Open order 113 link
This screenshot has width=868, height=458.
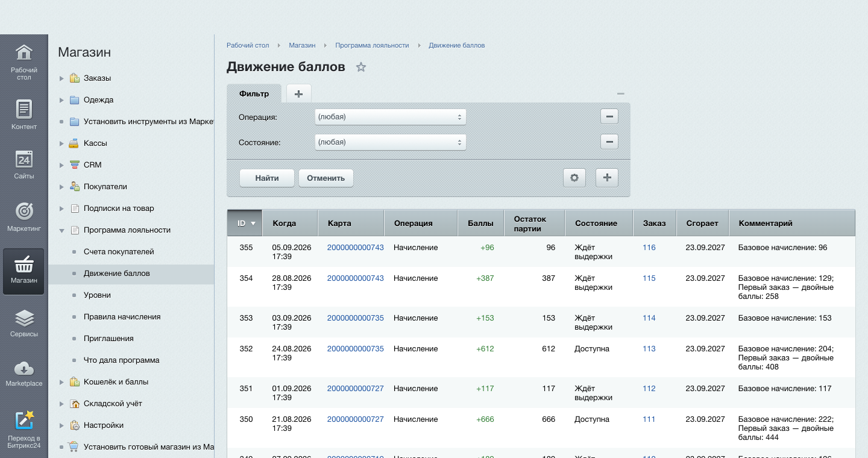tap(649, 349)
